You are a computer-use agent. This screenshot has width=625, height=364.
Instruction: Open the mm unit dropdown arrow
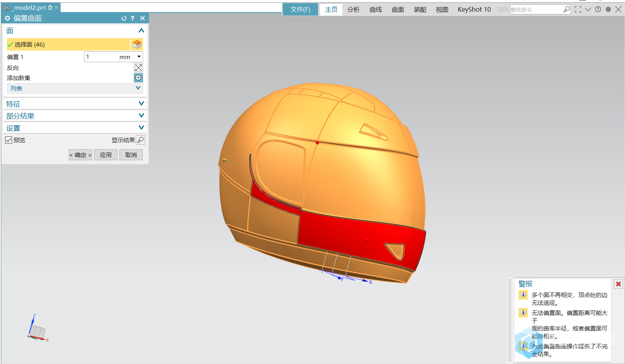tap(139, 57)
